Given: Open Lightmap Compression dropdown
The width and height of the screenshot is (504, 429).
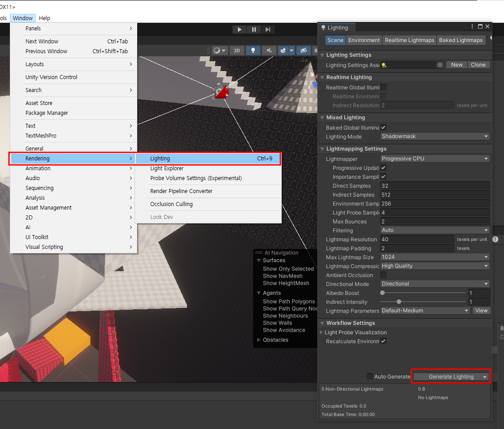Looking at the screenshot, I should point(435,266).
